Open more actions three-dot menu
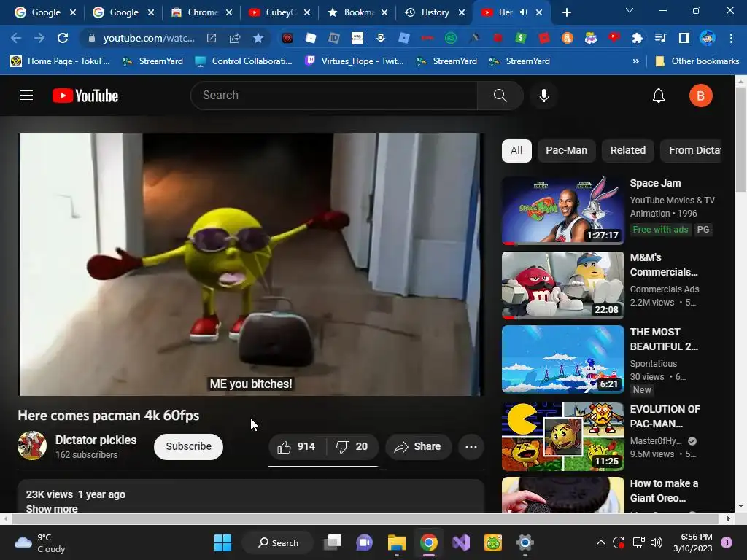Image resolution: width=747 pixels, height=560 pixels. coord(471,447)
